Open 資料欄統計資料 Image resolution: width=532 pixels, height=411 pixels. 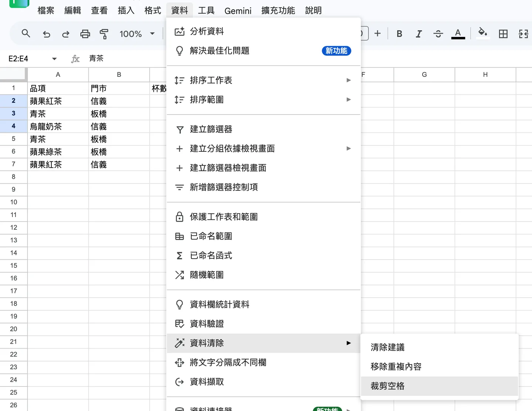(263, 304)
